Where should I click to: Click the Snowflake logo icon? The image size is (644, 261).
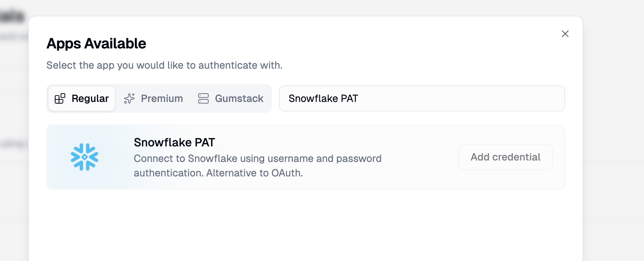coord(85,157)
